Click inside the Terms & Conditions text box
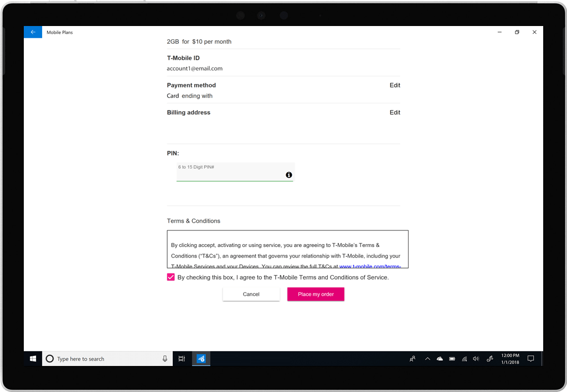Image resolution: width=567 pixels, height=392 pixels. (287, 249)
